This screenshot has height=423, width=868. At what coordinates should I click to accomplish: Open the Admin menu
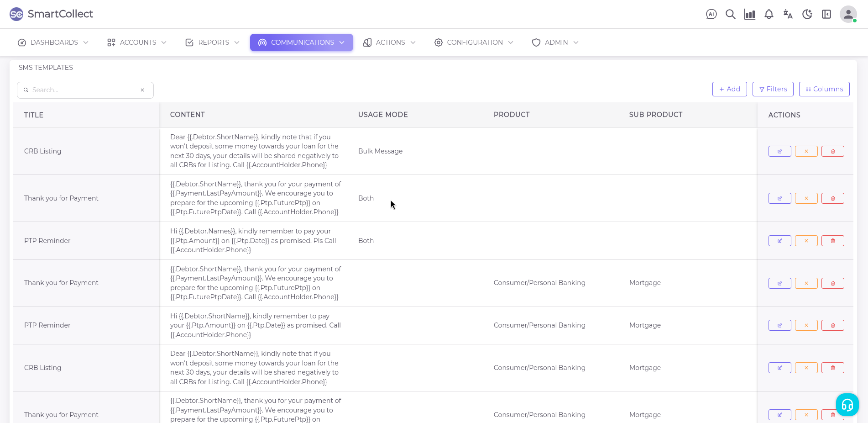555,42
